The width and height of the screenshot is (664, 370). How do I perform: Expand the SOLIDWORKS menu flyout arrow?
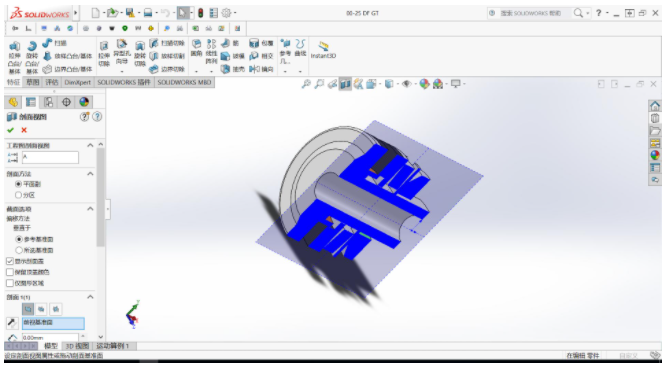[76, 13]
